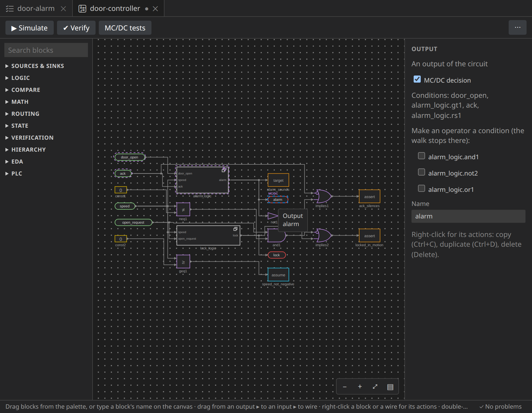This screenshot has height=413, width=532.
Task: Select the target alarm_sounds block
Action: click(x=278, y=180)
